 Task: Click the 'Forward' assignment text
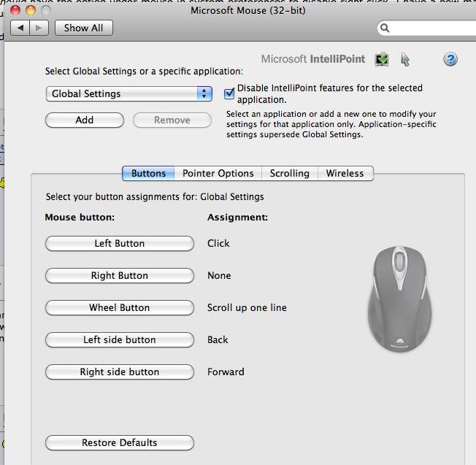226,372
